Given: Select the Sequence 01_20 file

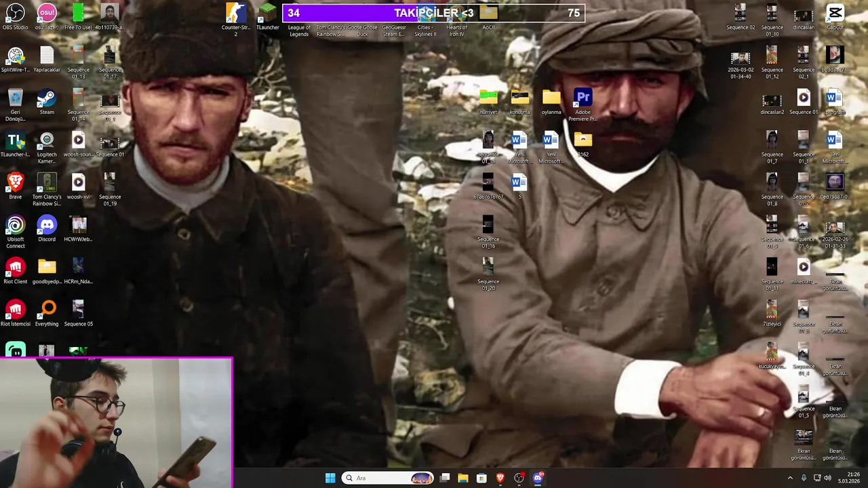Looking at the screenshot, I should [x=488, y=274].
